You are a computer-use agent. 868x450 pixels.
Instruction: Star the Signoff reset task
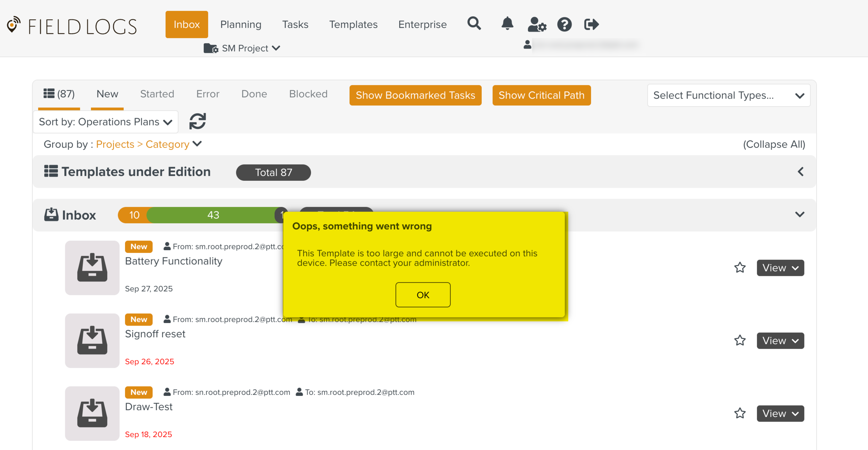pyautogui.click(x=740, y=340)
